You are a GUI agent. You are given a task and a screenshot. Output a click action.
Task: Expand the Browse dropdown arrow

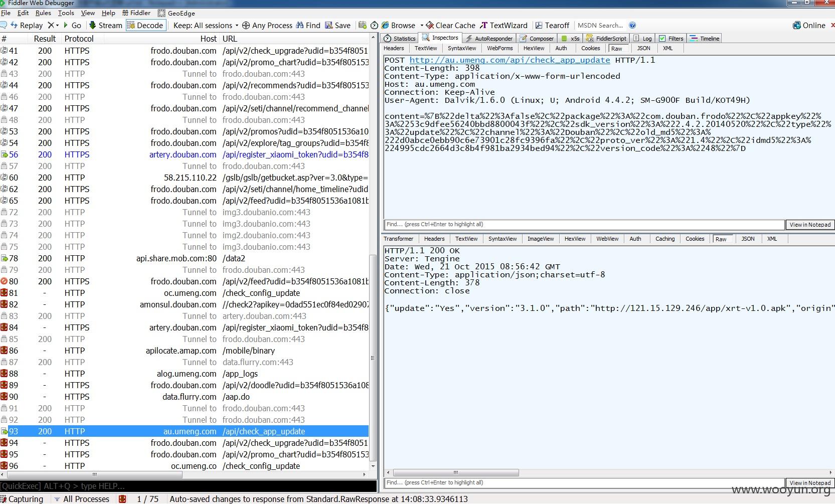point(422,25)
